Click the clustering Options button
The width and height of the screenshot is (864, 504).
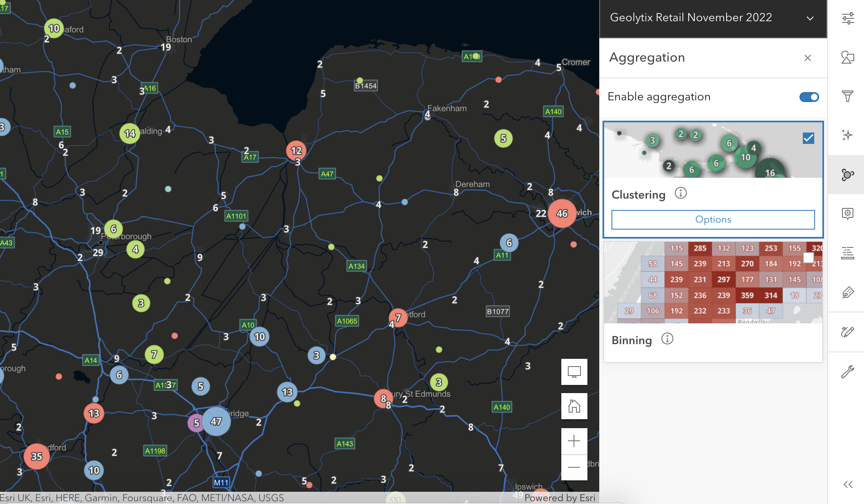coord(713,220)
